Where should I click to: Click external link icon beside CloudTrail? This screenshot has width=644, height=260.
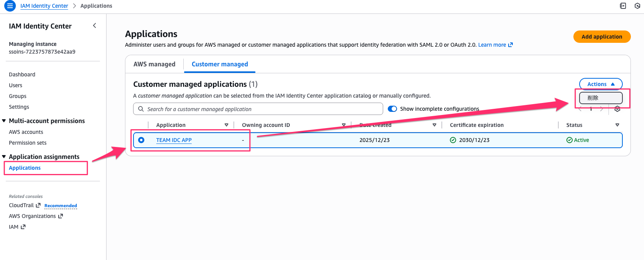[x=38, y=205]
